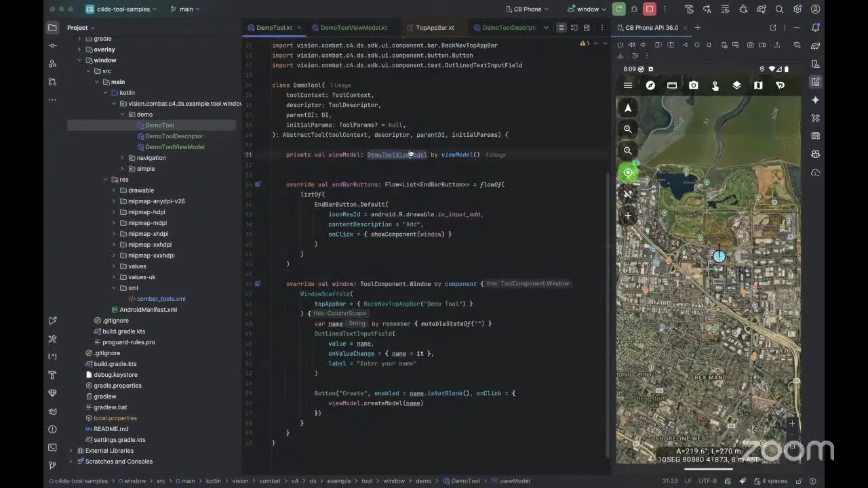Expand the External Libraries node
This screenshot has height=488, width=868.
pyautogui.click(x=71, y=451)
